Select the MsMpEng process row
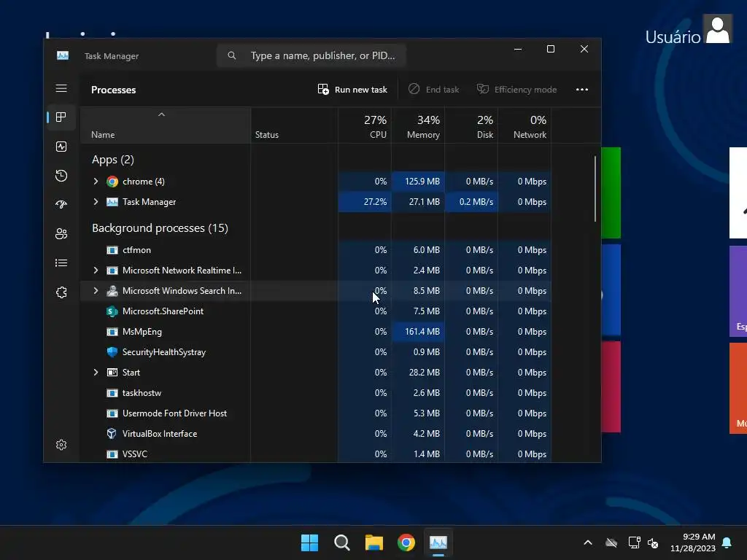The image size is (747, 560). click(316, 332)
